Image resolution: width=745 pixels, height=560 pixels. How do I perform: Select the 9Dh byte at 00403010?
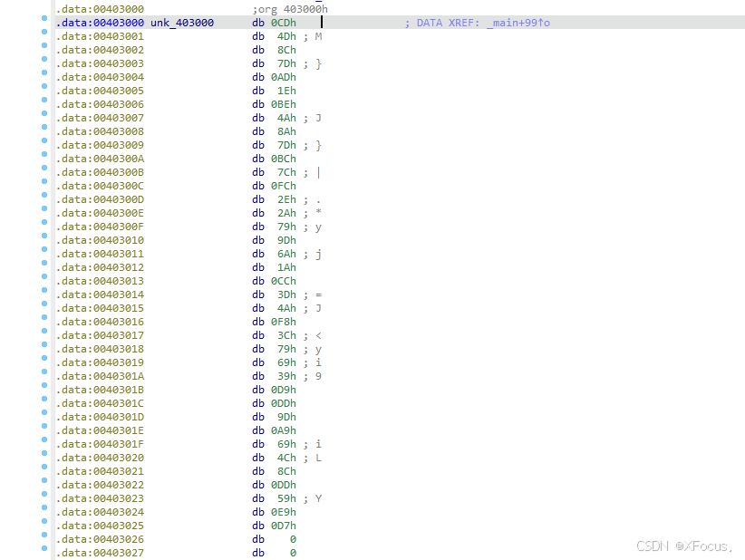click(x=286, y=240)
